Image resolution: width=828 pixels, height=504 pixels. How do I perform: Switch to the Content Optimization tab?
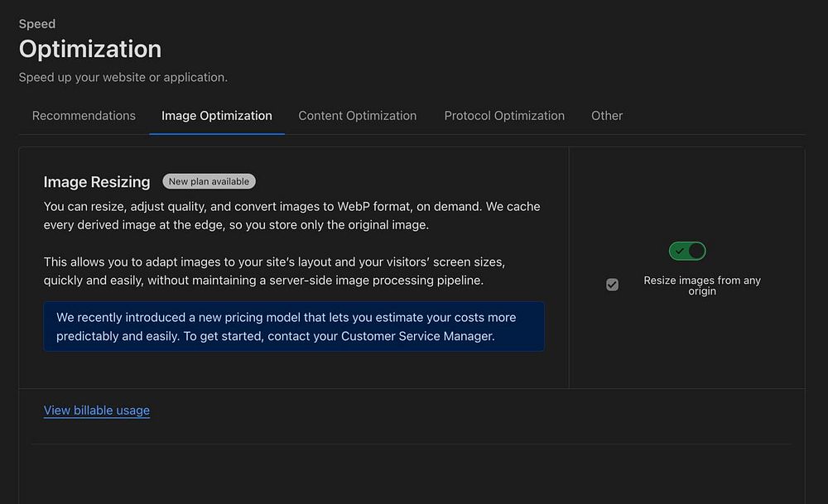tap(358, 116)
